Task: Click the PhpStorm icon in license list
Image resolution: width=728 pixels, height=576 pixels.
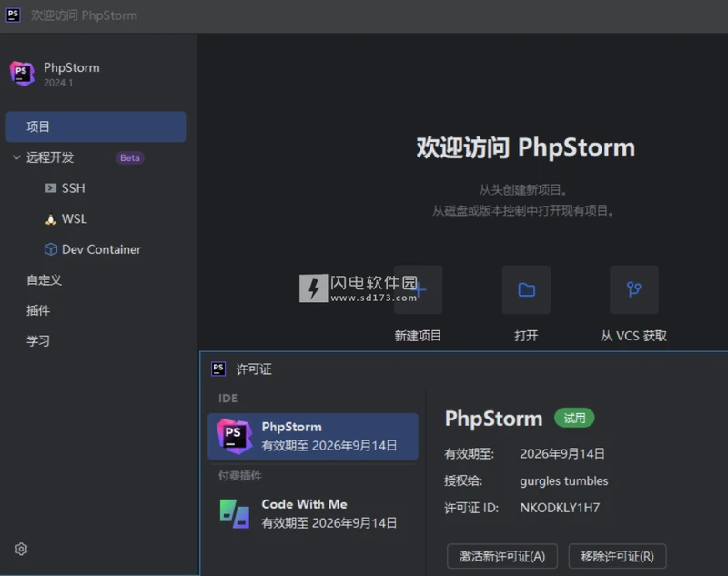Action: [x=235, y=436]
